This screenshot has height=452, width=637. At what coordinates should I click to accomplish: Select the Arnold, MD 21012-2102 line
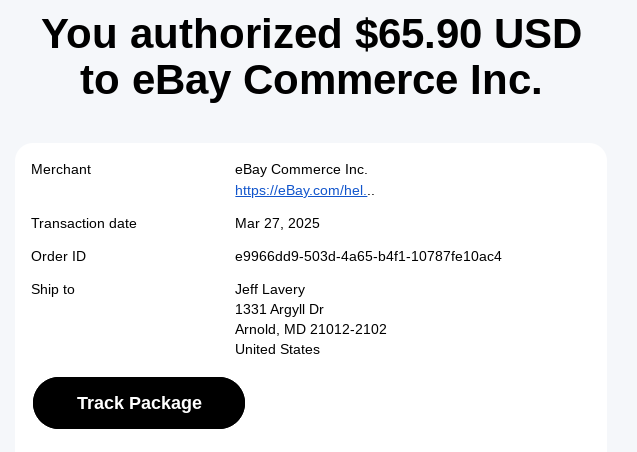click(x=310, y=329)
